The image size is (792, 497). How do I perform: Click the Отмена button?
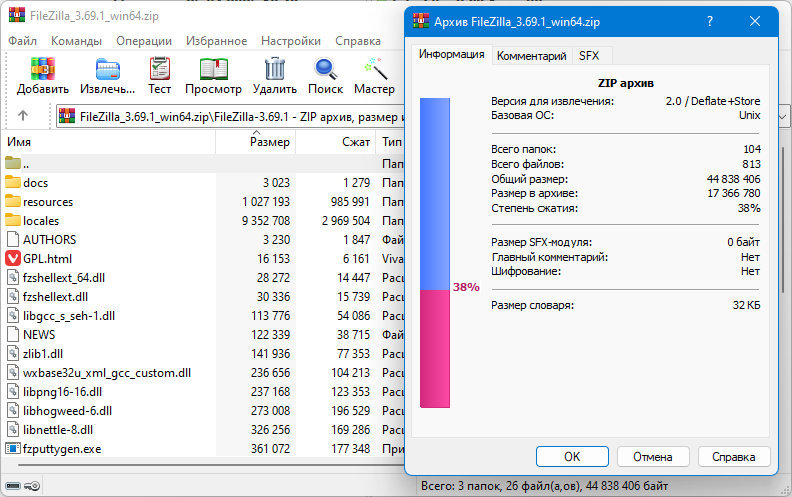click(x=653, y=457)
